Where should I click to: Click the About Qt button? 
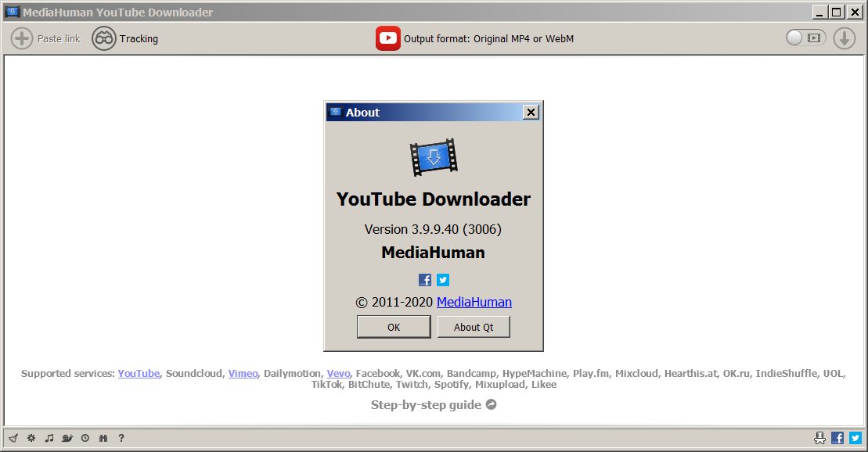(474, 327)
